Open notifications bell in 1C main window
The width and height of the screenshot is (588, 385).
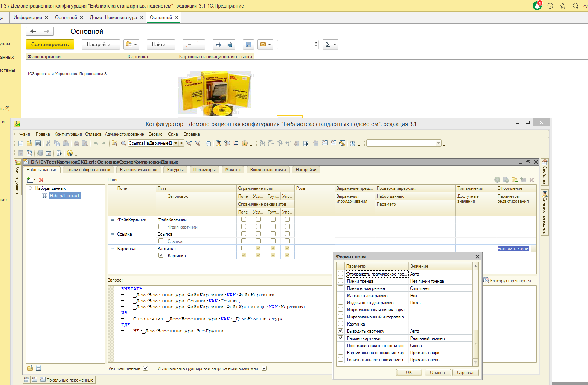[x=537, y=6]
